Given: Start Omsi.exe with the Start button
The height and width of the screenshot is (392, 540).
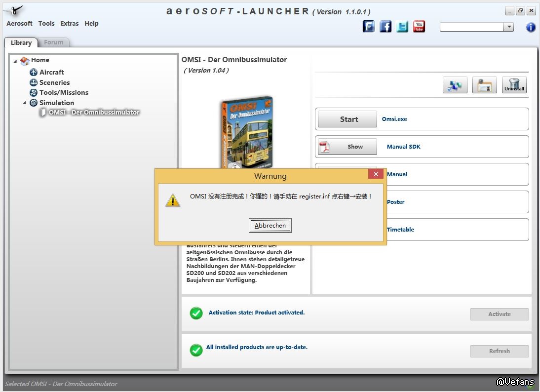Looking at the screenshot, I should click(347, 119).
